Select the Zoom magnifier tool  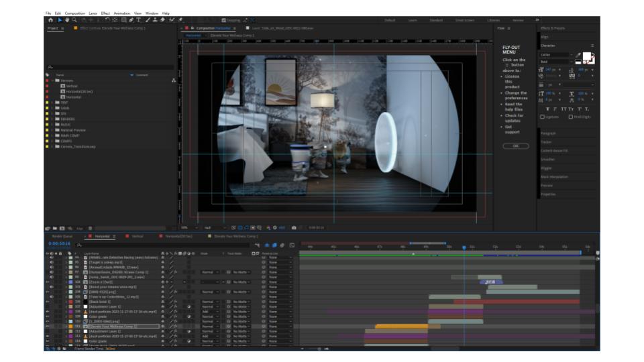[x=73, y=20]
